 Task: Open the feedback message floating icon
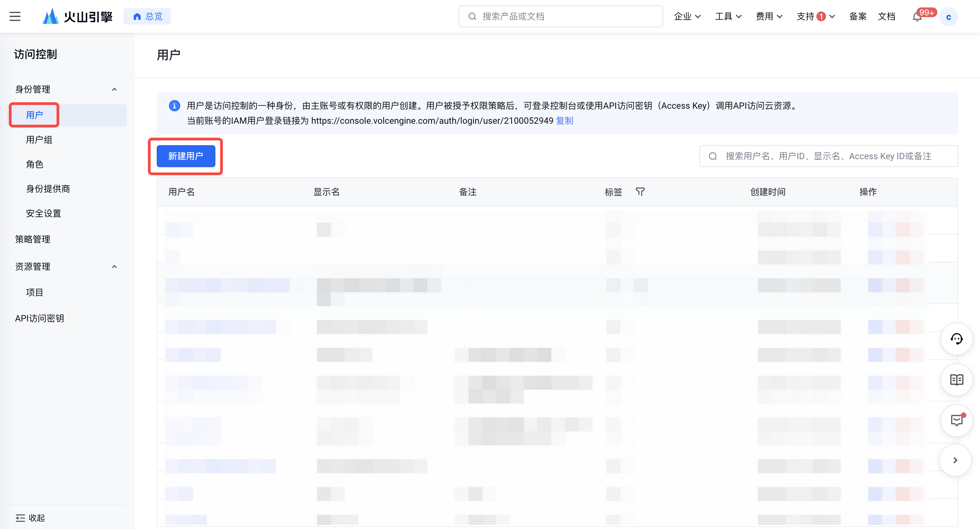(956, 421)
